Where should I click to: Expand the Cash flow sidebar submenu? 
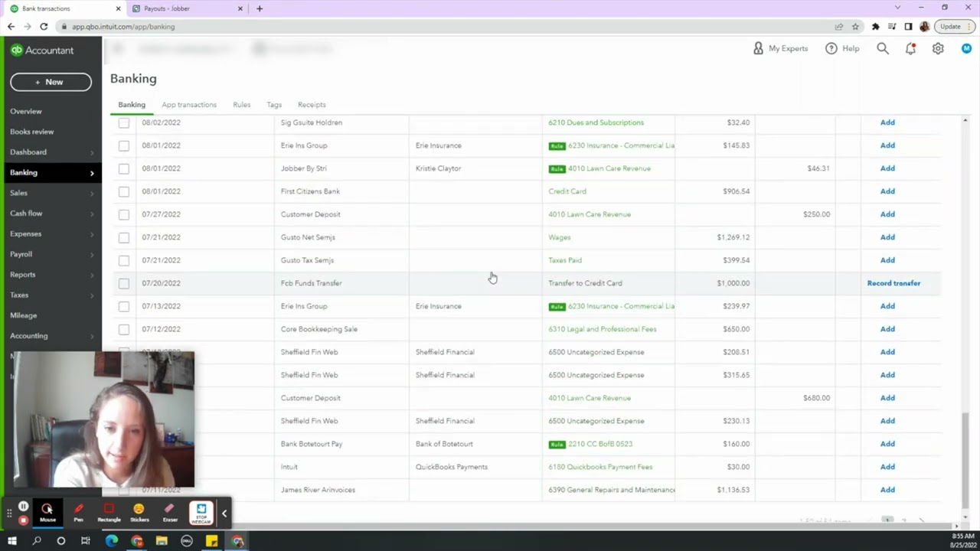92,214
